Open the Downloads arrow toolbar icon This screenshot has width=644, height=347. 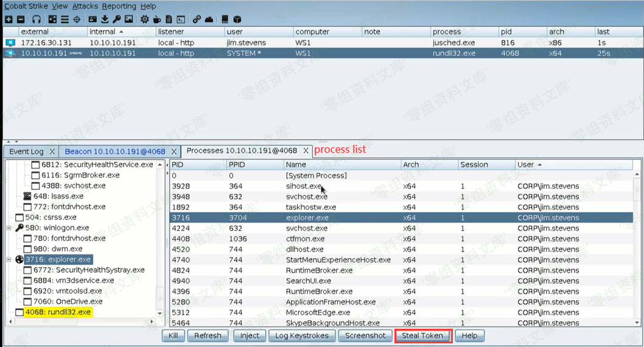105,19
